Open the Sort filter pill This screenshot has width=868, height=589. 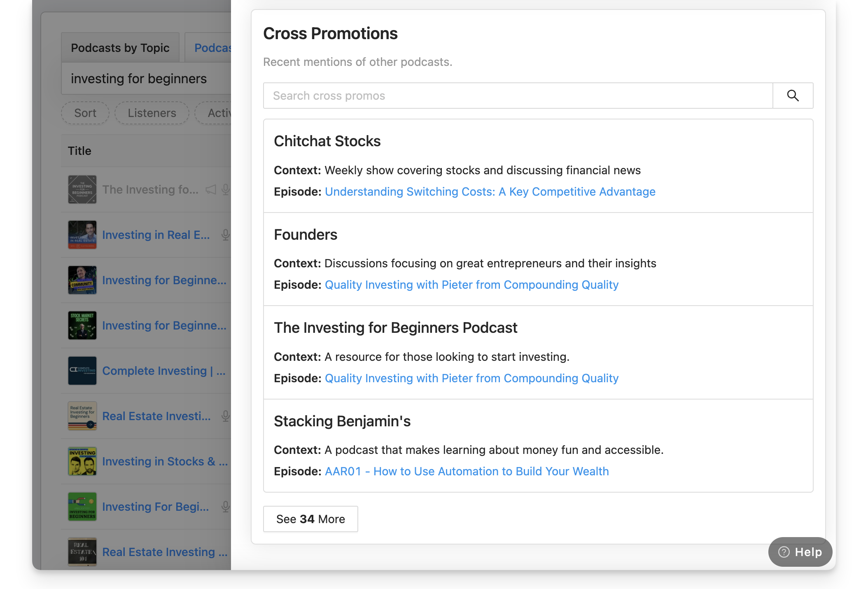click(85, 113)
